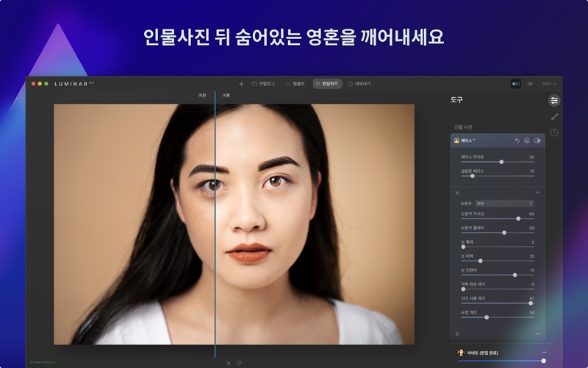
Task: Open the 카탈로그 (Catalog) tab
Action: (x=263, y=84)
